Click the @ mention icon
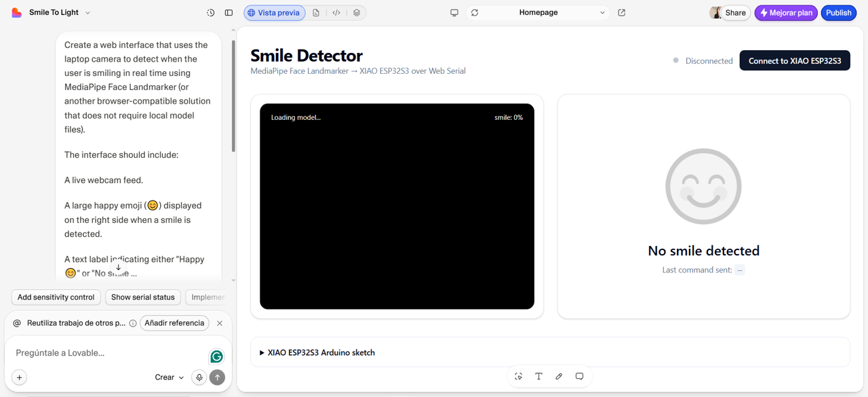The height and width of the screenshot is (397, 868). point(17,323)
